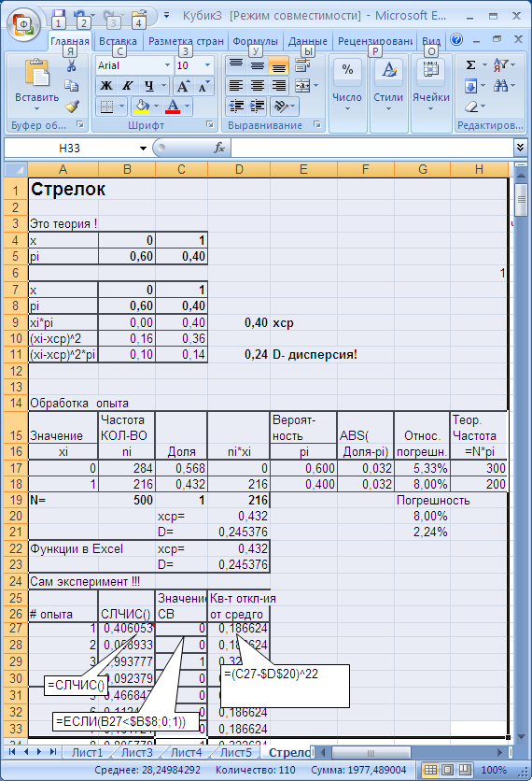This screenshot has height=781, width=532.
Task: Toggle italic formatting (К)
Action: click(128, 86)
